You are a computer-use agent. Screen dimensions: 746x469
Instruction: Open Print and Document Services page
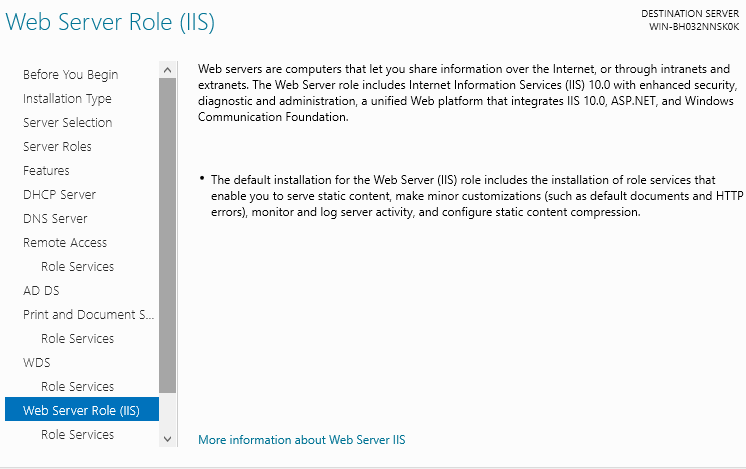point(89,315)
